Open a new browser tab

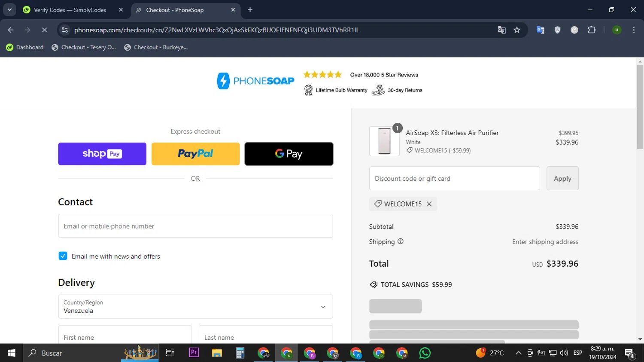click(x=250, y=10)
